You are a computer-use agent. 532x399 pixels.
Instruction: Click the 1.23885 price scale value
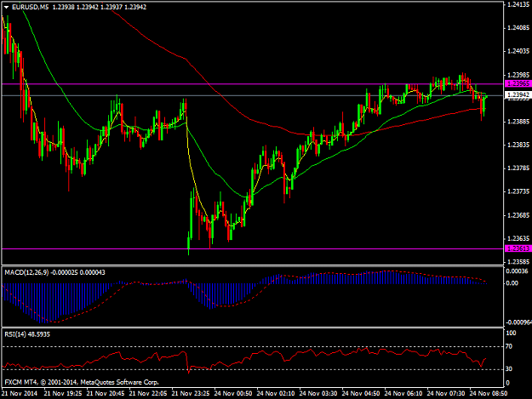(518, 122)
